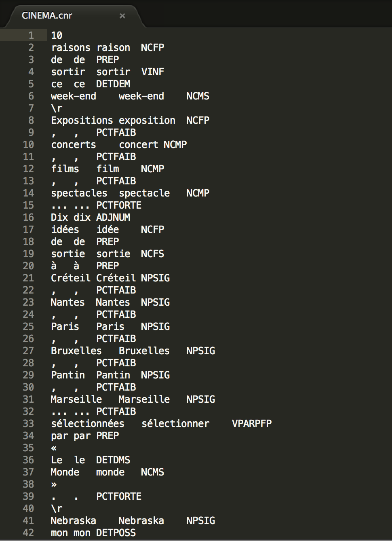Click the word Marseille on line 31

[76, 399]
